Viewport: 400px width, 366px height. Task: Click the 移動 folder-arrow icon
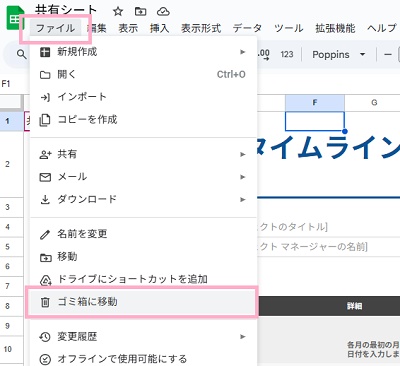45,257
